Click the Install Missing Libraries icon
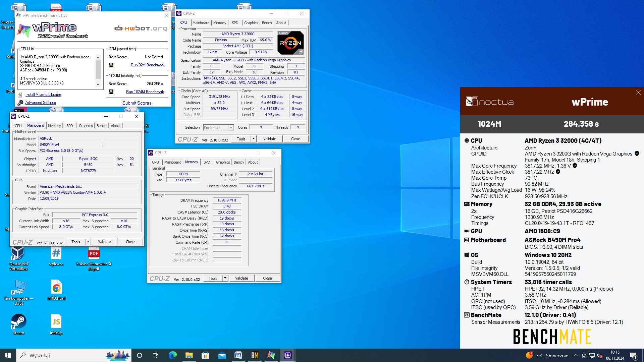The height and width of the screenshot is (362, 644). pos(20,95)
